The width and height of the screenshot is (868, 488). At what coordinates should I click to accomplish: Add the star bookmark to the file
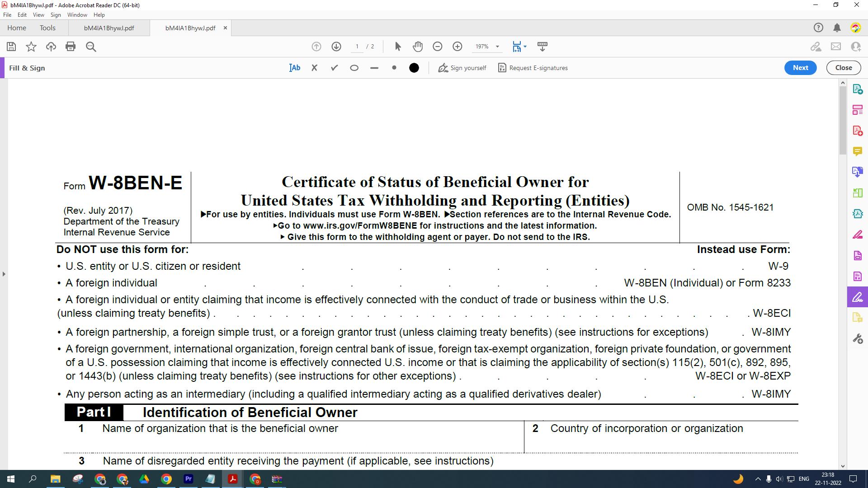pos(31,47)
